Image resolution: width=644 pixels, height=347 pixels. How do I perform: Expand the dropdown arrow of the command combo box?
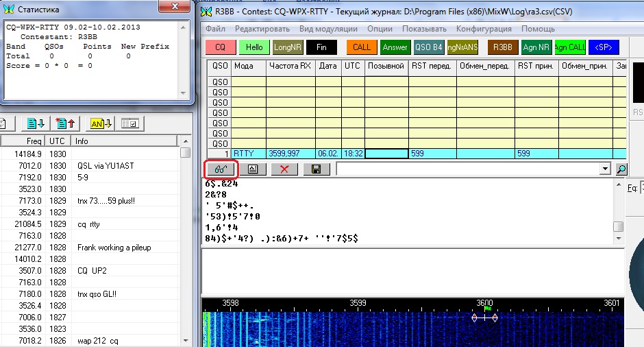(604, 169)
